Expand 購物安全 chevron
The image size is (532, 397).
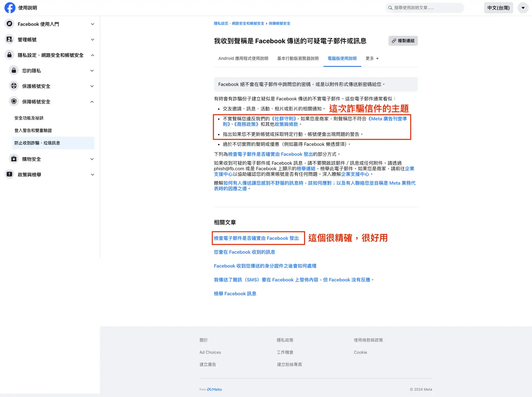pyautogui.click(x=92, y=159)
